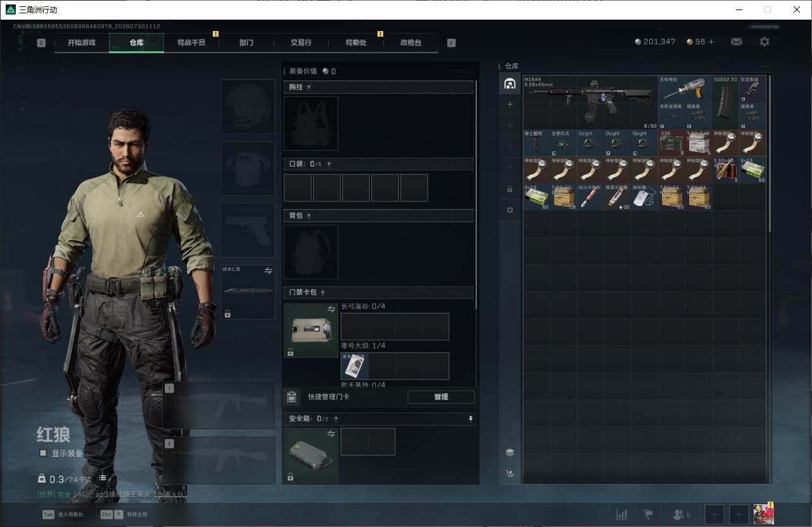Click the sort-organize icon at warehouse sidebar bottom
The width and height of the screenshot is (812, 527).
[x=510, y=473]
